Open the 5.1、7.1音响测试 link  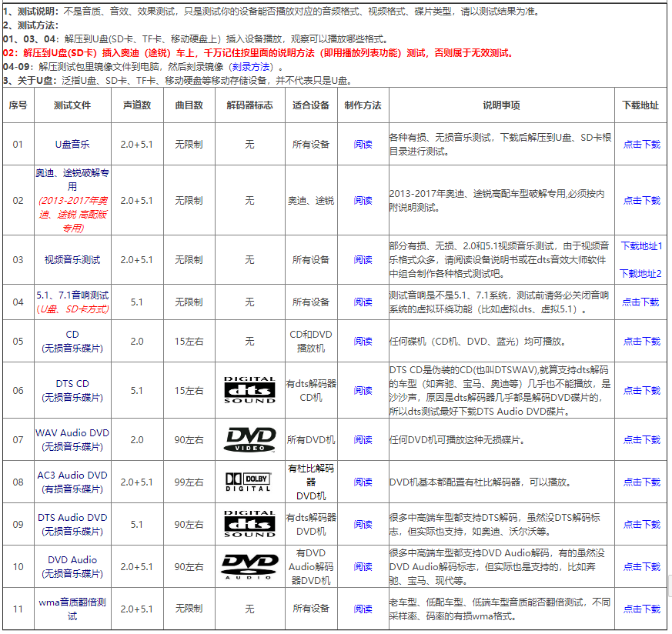click(72, 295)
